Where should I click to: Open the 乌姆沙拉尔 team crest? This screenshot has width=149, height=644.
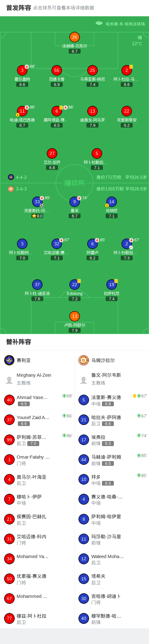[x=84, y=360]
